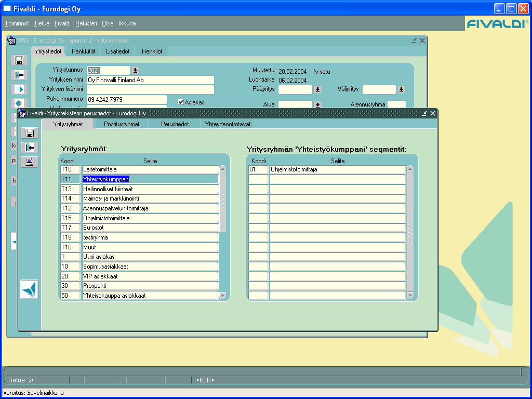Select the testiryhmä row
The image size is (532, 399).
[150, 237]
